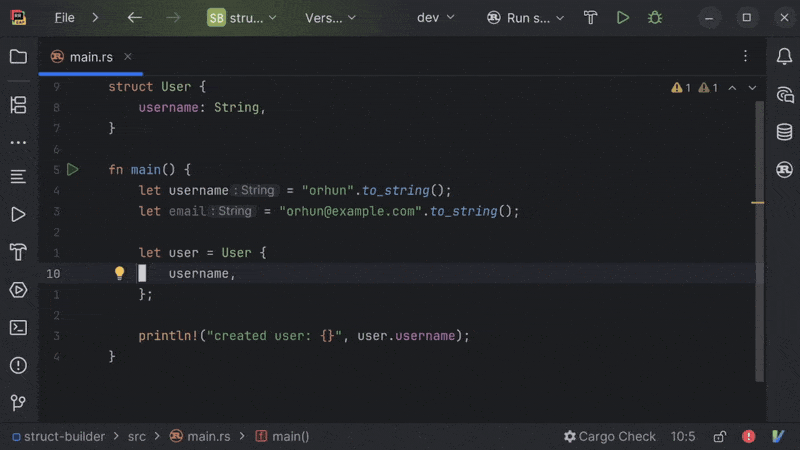Click the RustRover app logo

(x=18, y=18)
